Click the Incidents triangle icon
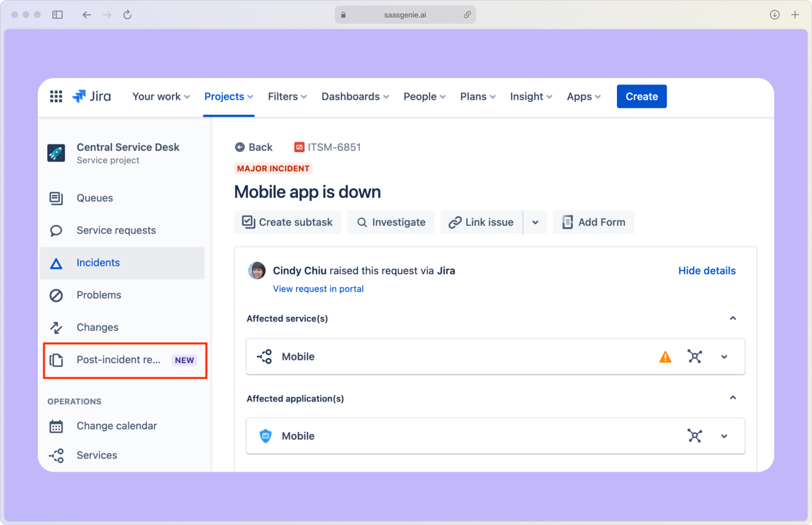This screenshot has width=812, height=525. click(56, 263)
